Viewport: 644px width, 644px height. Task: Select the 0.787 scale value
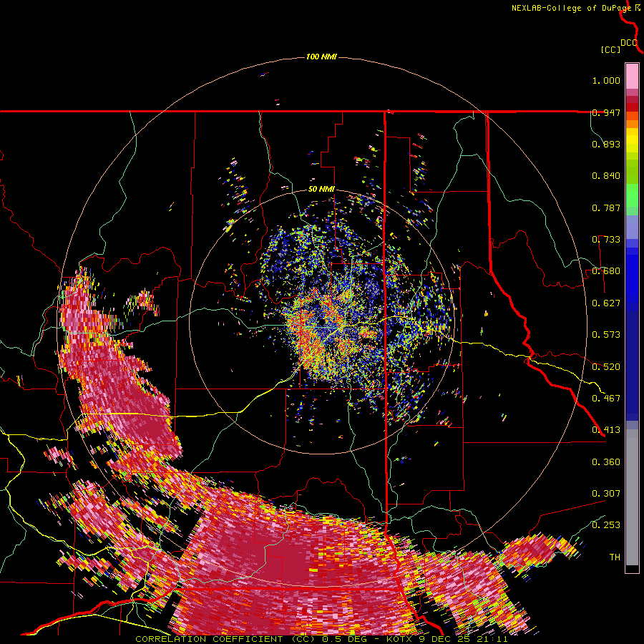(x=606, y=208)
